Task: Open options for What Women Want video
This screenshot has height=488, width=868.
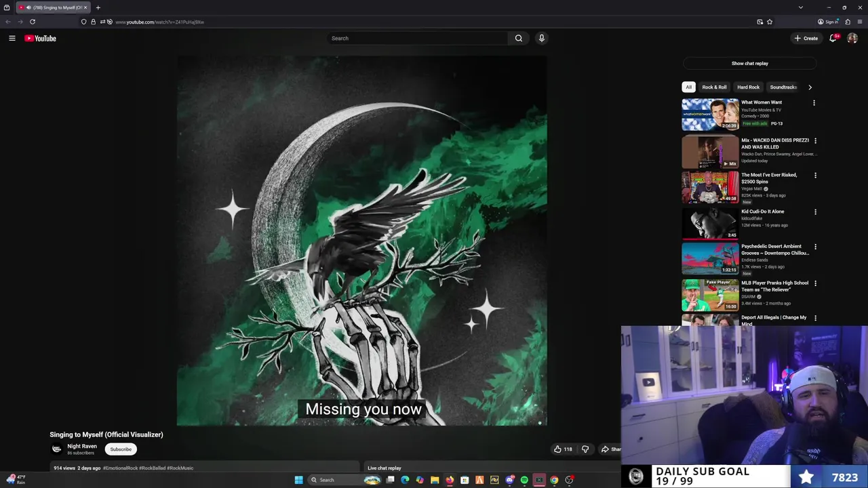Action: pos(814,103)
